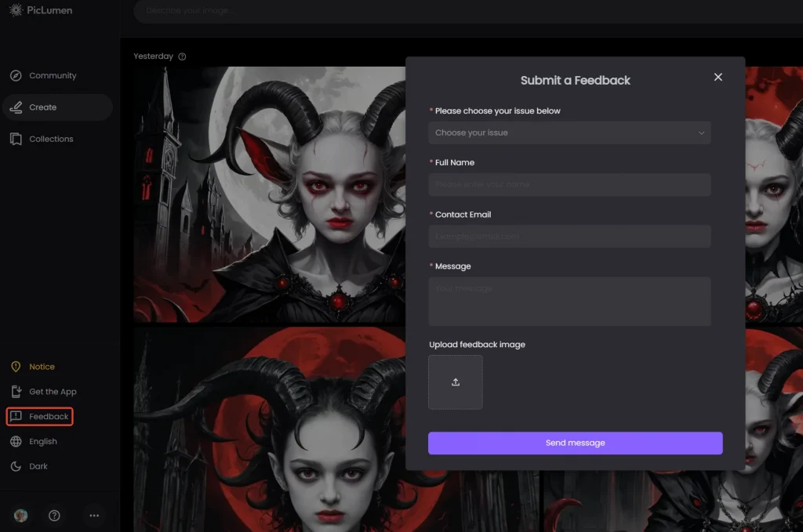Click the Message text area
Image resolution: width=803 pixels, height=532 pixels.
coord(569,301)
